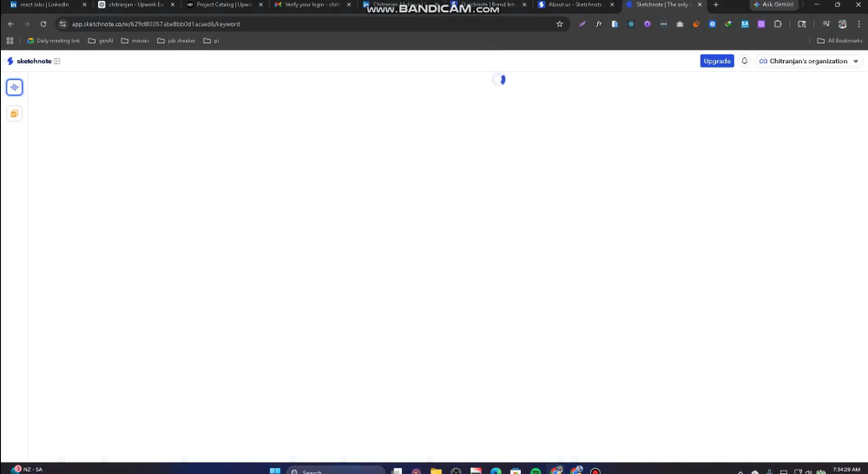
Task: Open Daily meeting link bookmark
Action: [53, 41]
